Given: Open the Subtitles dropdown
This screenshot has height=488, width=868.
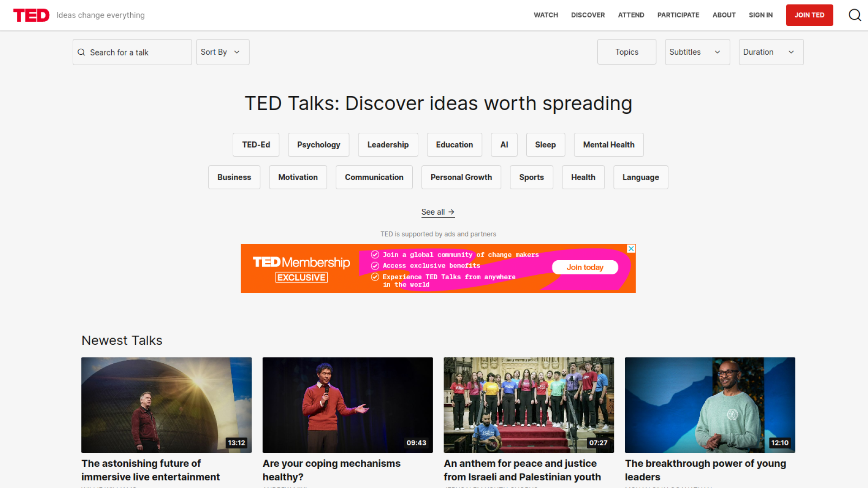Looking at the screenshot, I should tap(697, 52).
